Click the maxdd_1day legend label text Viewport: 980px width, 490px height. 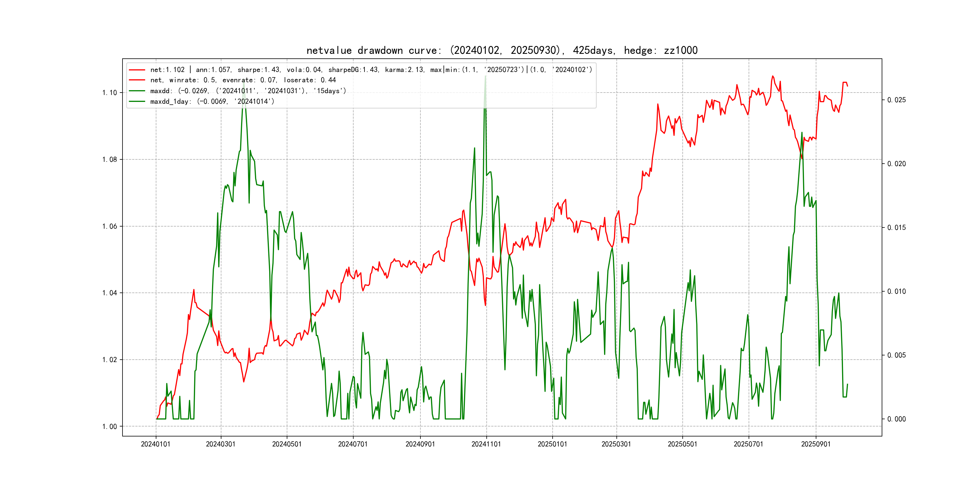point(212,102)
